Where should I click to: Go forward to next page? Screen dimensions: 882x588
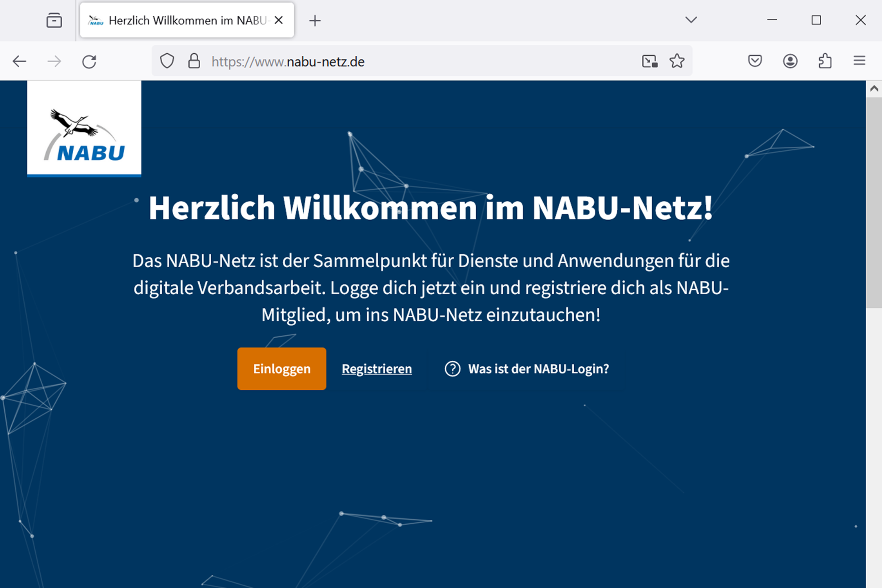pyautogui.click(x=54, y=62)
